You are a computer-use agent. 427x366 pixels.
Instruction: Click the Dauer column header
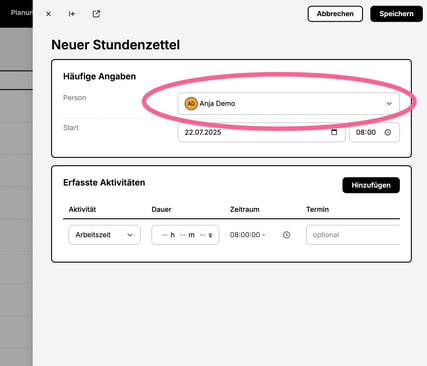pos(161,209)
